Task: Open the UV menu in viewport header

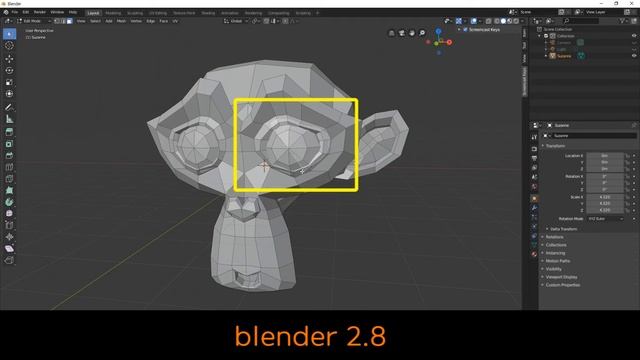Action: pos(175,21)
